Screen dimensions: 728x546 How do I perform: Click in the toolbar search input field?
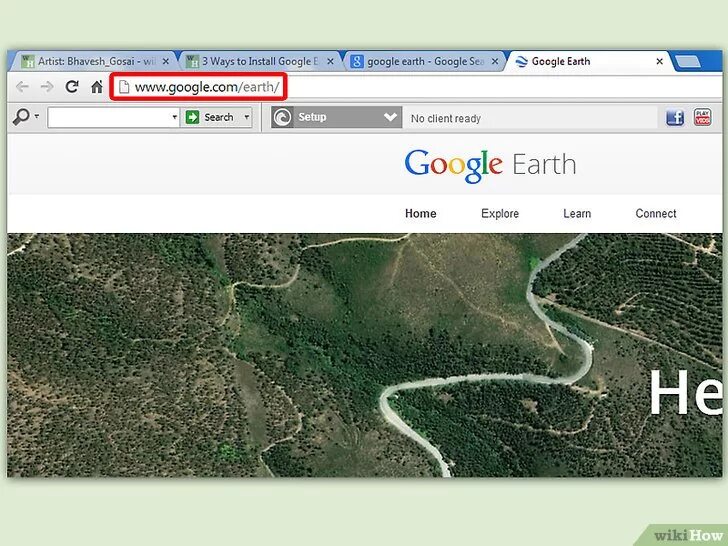tap(110, 117)
